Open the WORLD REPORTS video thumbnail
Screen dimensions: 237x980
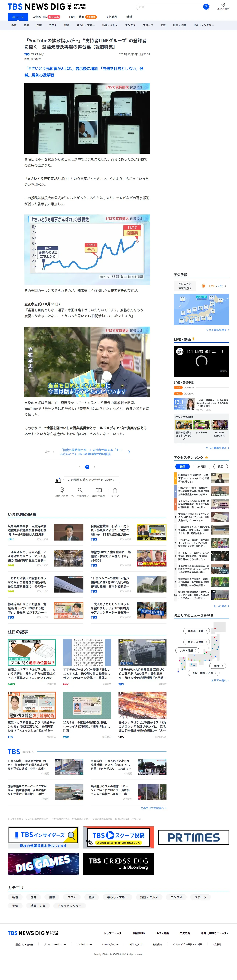point(219,425)
